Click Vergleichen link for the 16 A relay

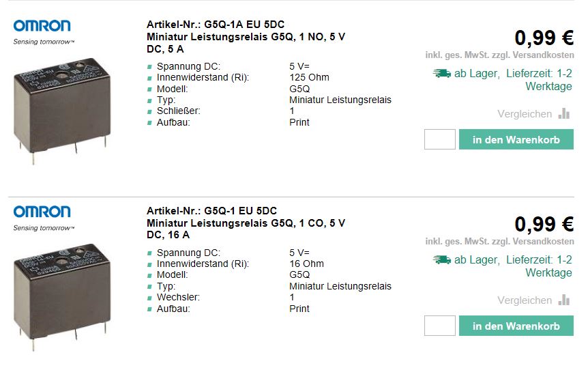tap(525, 300)
